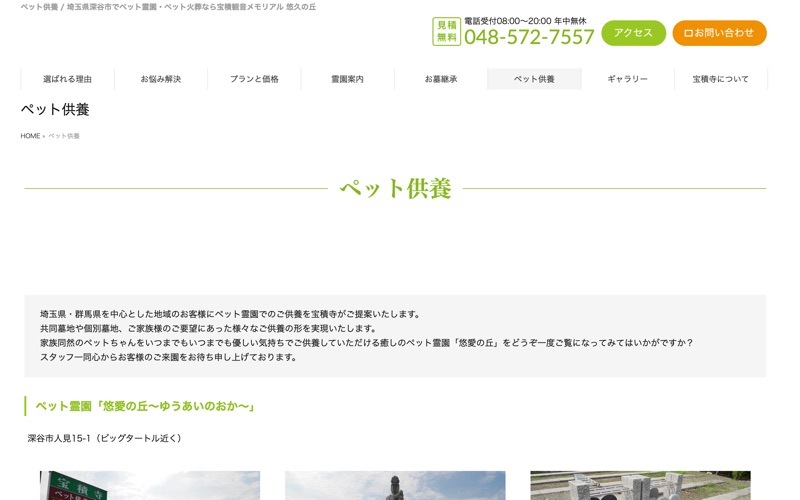
Task: Go to HOME via breadcrumb
Action: (30, 136)
